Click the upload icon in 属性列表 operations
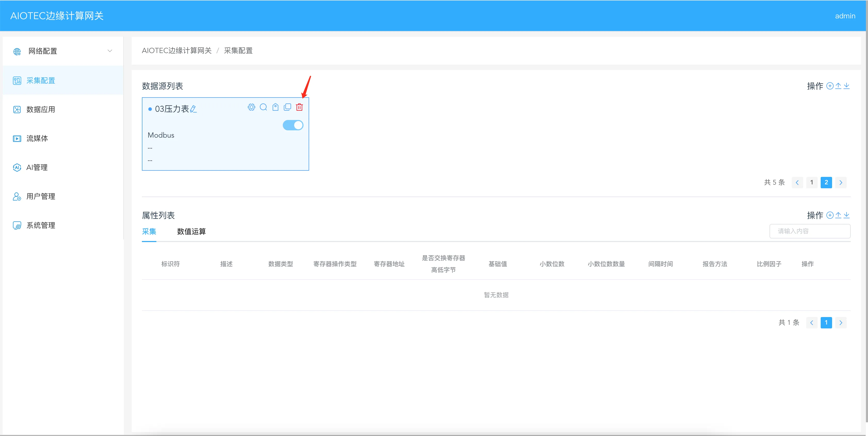Screen dimensions: 868x436 pos(838,215)
